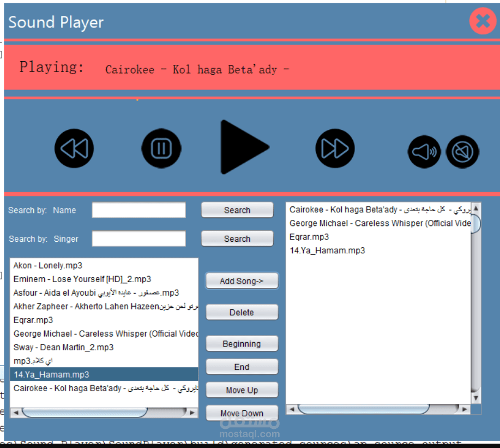Click the playlist horizontal scrollbar thumb

[x=364, y=409]
